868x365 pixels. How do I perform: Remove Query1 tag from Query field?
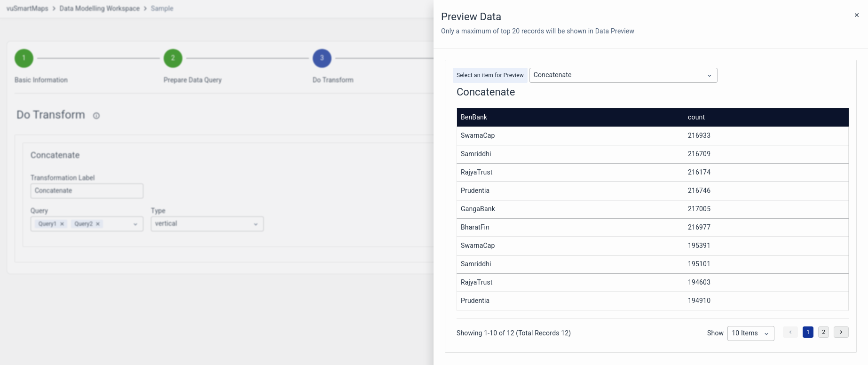(62, 224)
